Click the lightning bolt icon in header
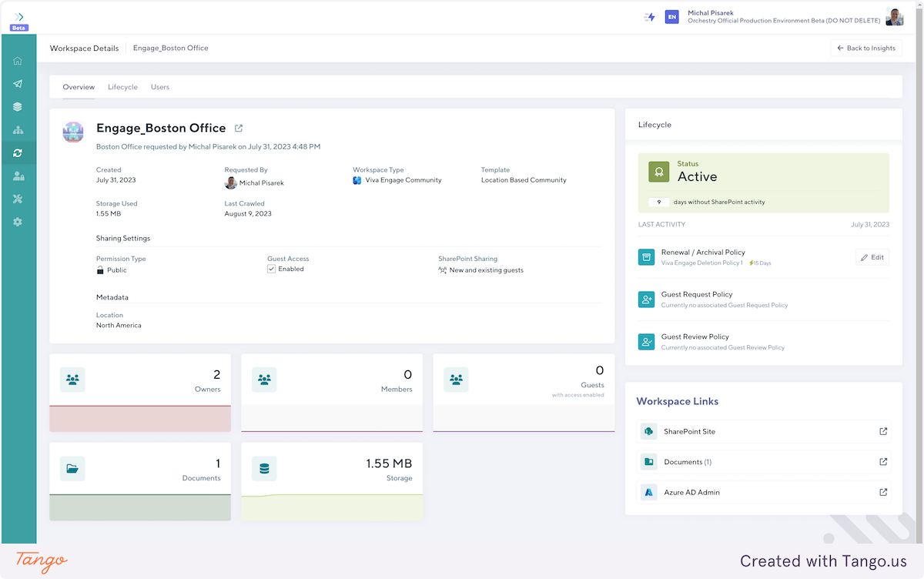The width and height of the screenshot is (924, 579). pos(649,17)
